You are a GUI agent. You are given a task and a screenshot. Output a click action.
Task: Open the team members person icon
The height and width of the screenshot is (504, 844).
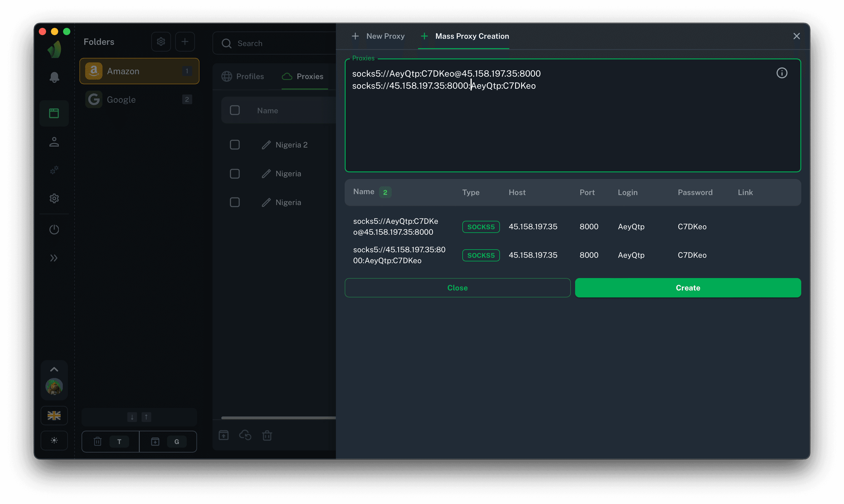point(54,142)
